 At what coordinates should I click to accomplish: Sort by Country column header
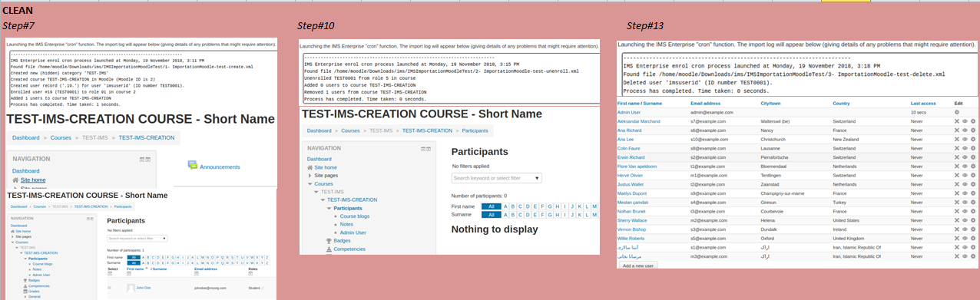pos(841,103)
